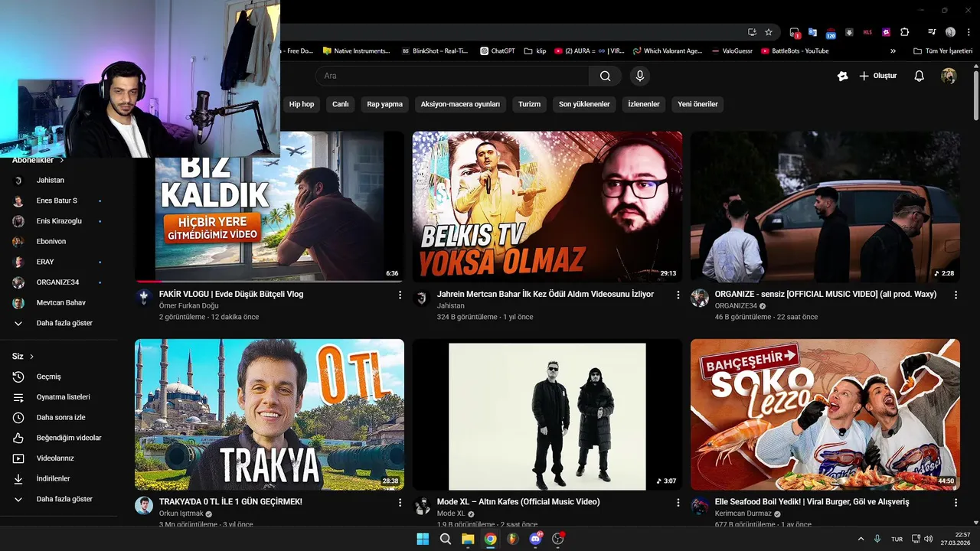The image size is (980, 551).
Task: Open the Chrome profile avatar
Action: pyautogui.click(x=950, y=32)
